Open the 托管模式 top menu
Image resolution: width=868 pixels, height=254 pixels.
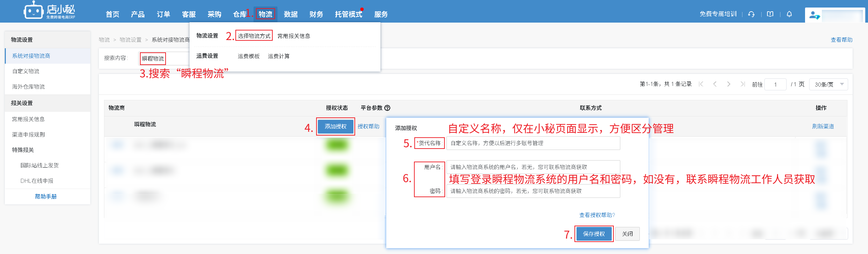[x=348, y=14]
